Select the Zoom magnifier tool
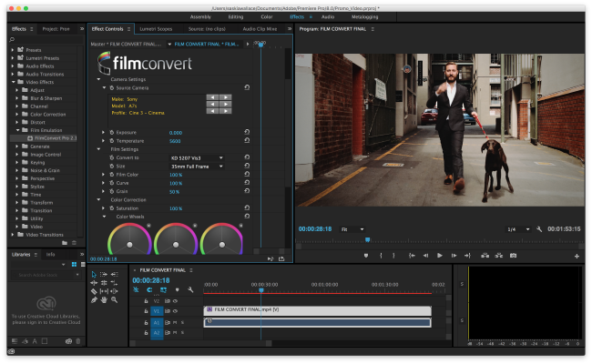This screenshot has height=364, width=592. coord(115,300)
